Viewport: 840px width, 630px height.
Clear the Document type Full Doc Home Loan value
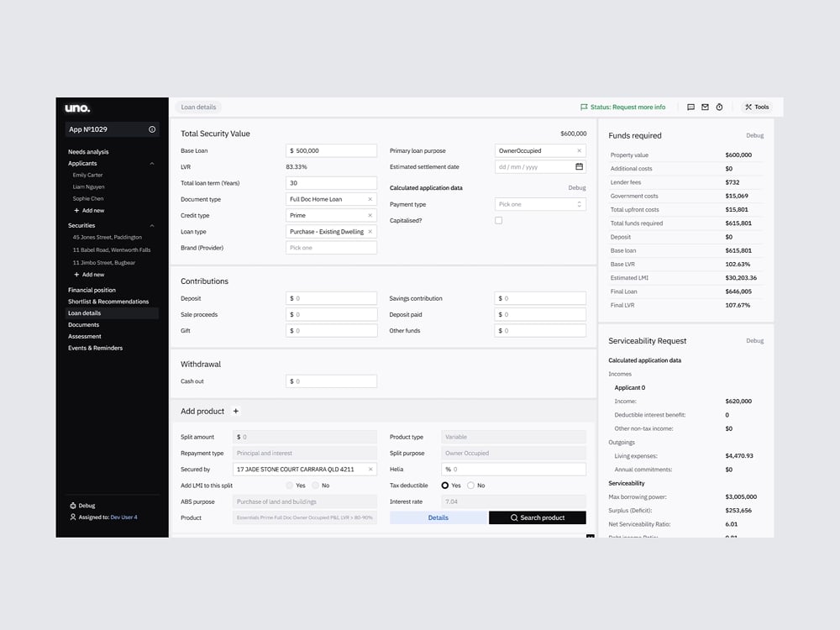[370, 199]
